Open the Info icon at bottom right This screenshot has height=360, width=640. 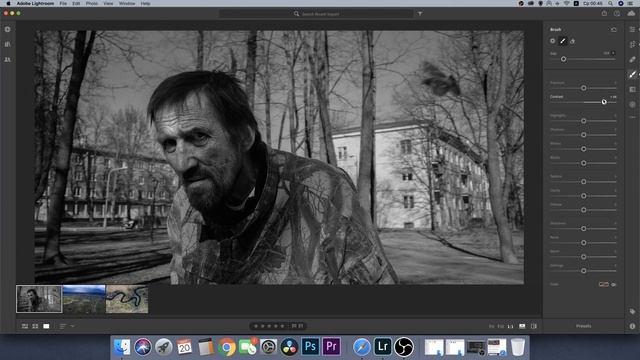[x=633, y=326]
